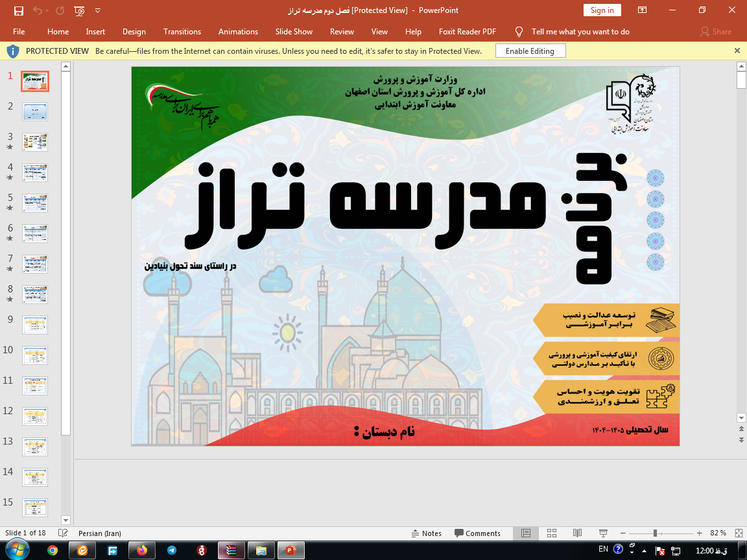The image size is (747, 560).
Task: Switch to Slide Sorter view
Action: click(x=552, y=533)
